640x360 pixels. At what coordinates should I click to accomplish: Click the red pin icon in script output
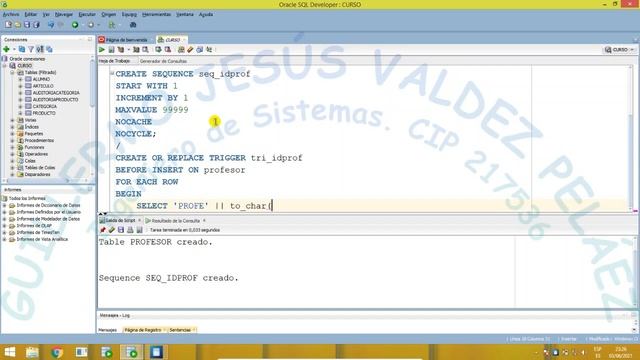[102, 230]
